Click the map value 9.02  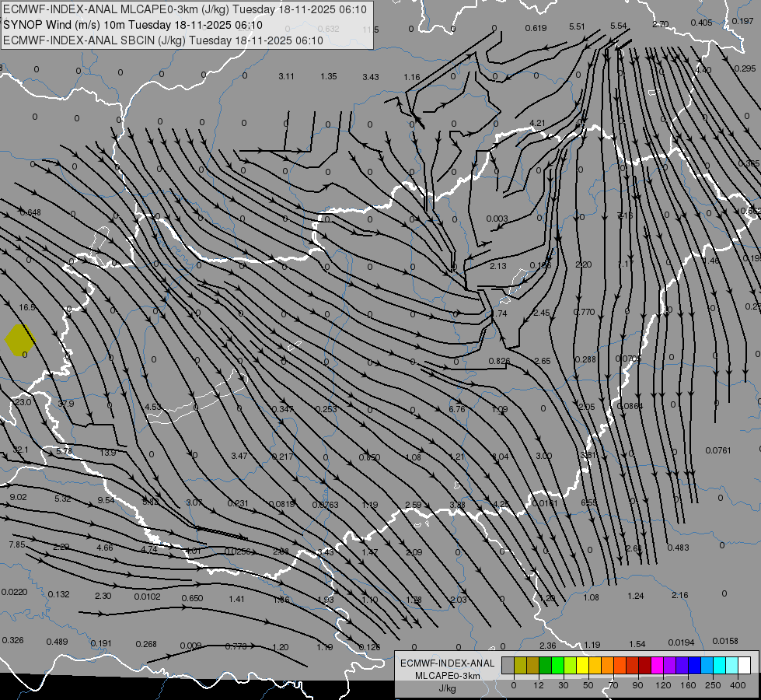tap(19, 497)
